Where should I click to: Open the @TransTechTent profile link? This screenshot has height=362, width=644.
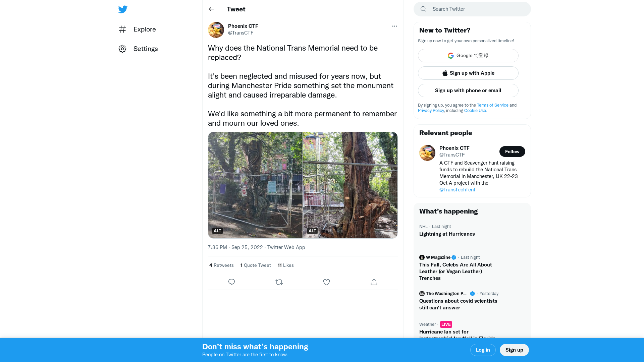pos(457,190)
